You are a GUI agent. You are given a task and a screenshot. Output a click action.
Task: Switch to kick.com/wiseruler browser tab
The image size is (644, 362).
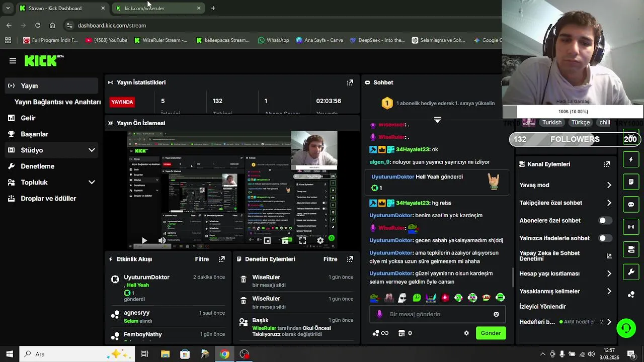click(158, 8)
